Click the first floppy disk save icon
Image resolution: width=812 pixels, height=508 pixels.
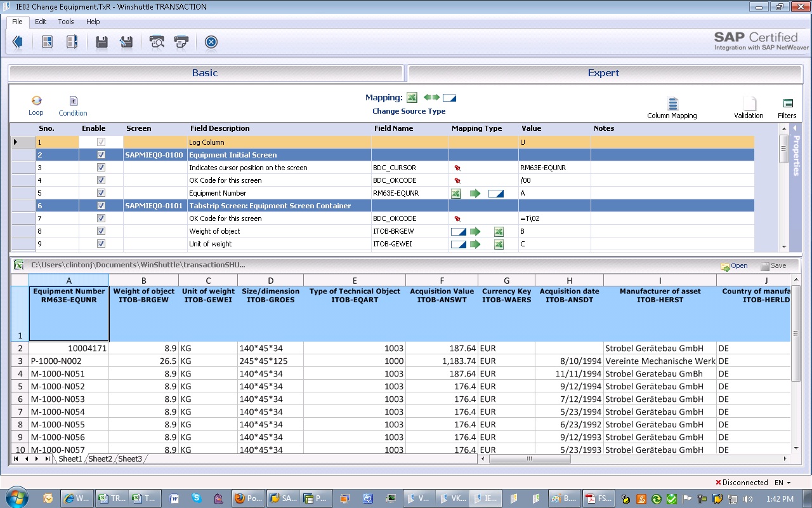click(x=101, y=42)
